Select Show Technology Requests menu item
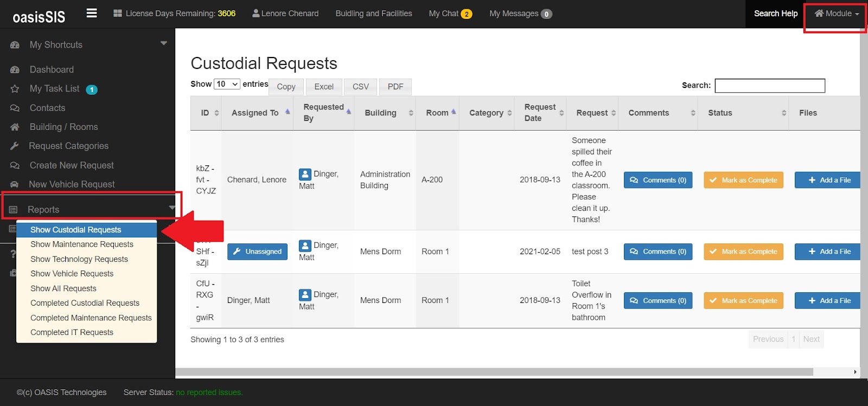The height and width of the screenshot is (406, 868). pyautogui.click(x=87, y=259)
